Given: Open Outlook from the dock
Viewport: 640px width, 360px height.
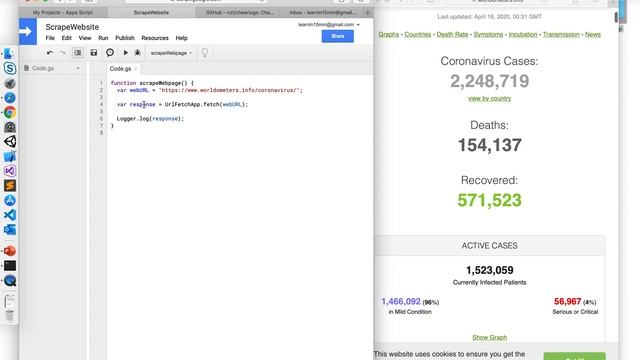Looking at the screenshot, I should (x=10, y=229).
